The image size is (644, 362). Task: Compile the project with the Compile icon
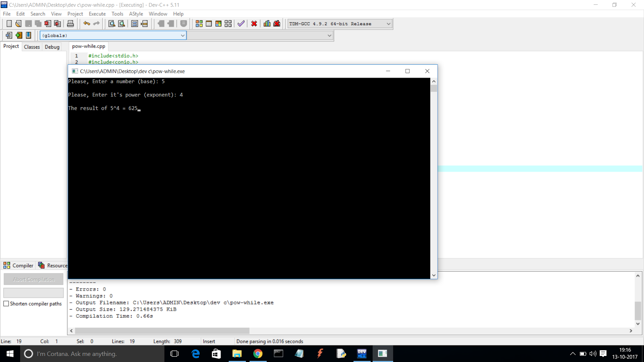point(199,23)
